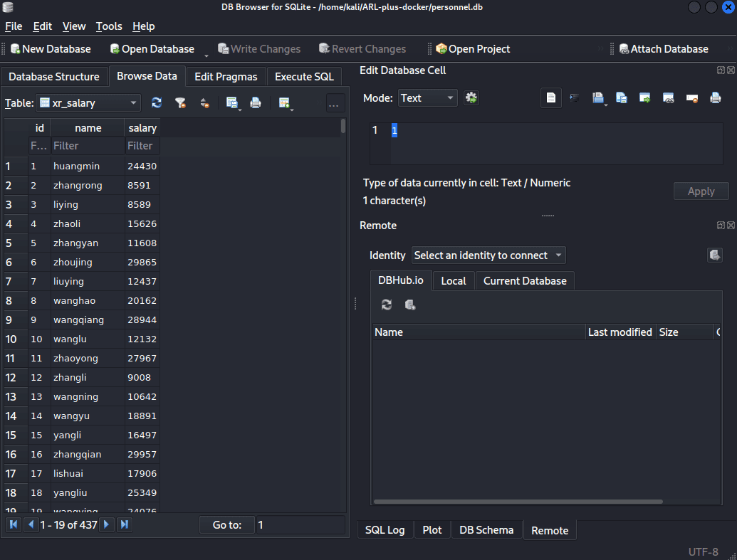Click the Open Database button
This screenshot has height=560, width=737.
152,49
